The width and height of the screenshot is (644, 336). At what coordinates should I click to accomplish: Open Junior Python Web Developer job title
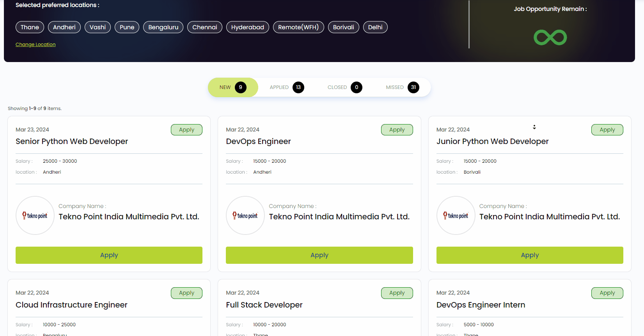[493, 141]
